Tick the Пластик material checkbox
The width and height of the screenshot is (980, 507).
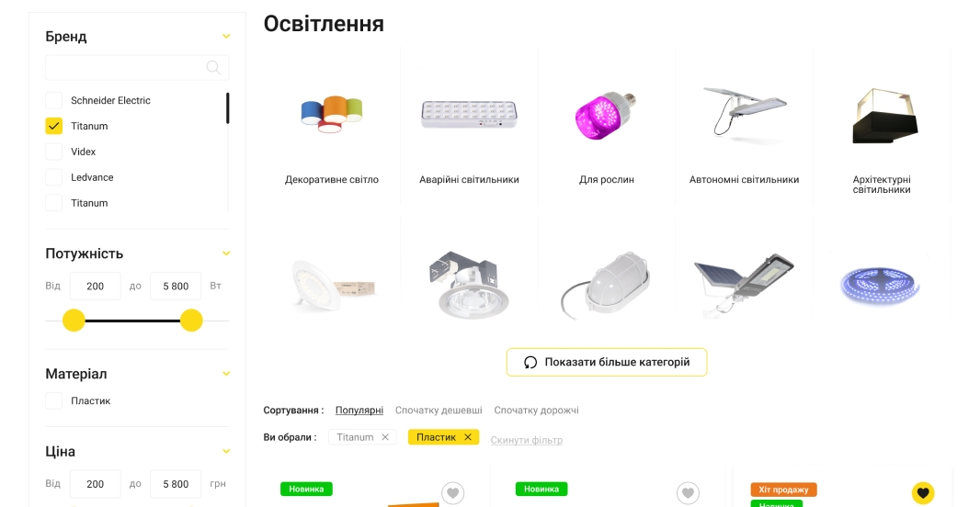point(53,400)
